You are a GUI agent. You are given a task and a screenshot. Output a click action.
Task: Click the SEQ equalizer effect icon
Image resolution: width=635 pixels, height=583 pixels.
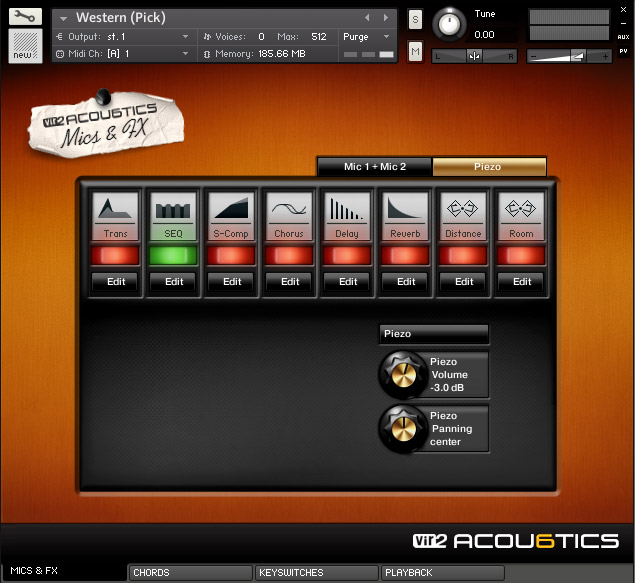point(174,209)
